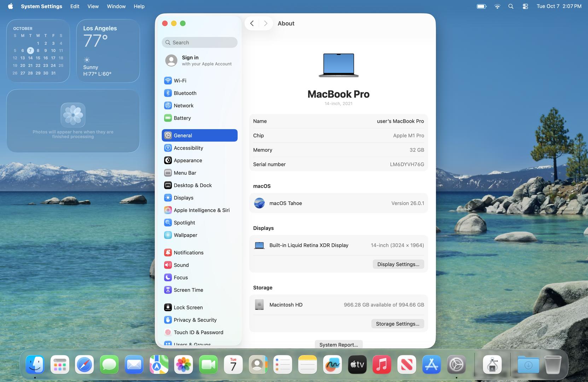
Task: Click the back navigation chevron
Action: (x=252, y=23)
